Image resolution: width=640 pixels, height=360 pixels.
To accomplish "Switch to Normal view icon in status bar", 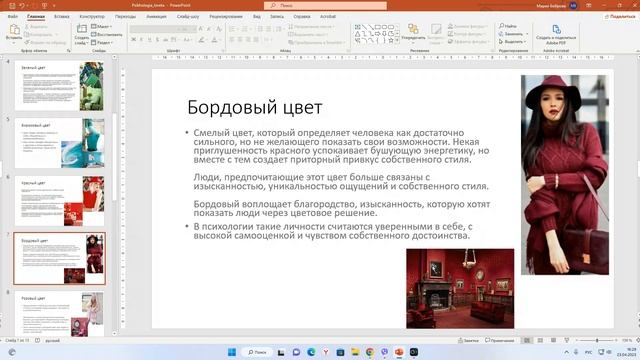I will [527, 340].
